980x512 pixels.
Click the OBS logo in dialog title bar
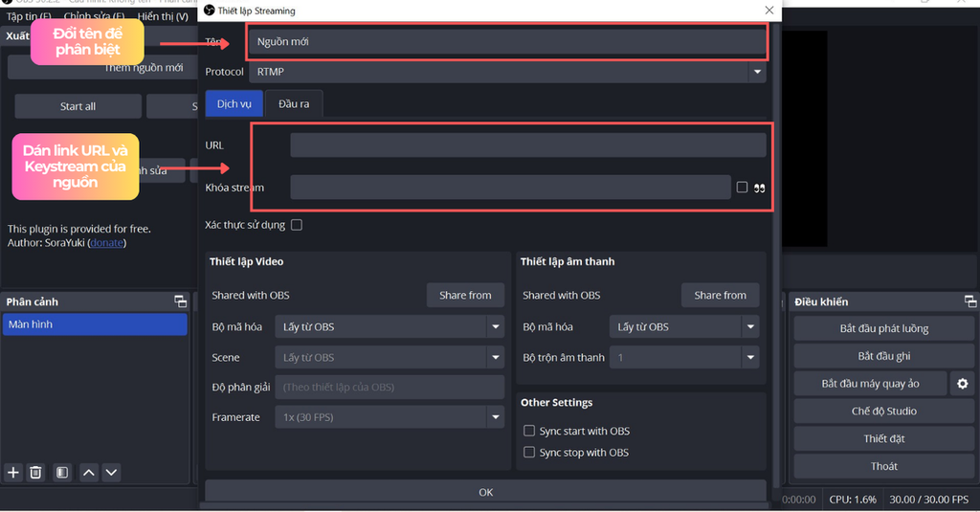point(210,10)
